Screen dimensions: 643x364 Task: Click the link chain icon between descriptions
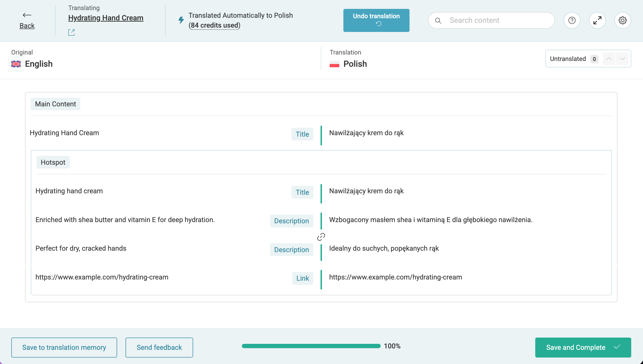pos(321,237)
